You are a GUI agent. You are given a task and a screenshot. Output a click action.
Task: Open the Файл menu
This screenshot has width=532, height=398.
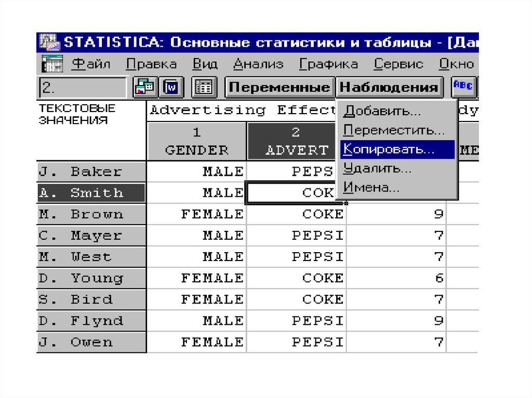91,64
